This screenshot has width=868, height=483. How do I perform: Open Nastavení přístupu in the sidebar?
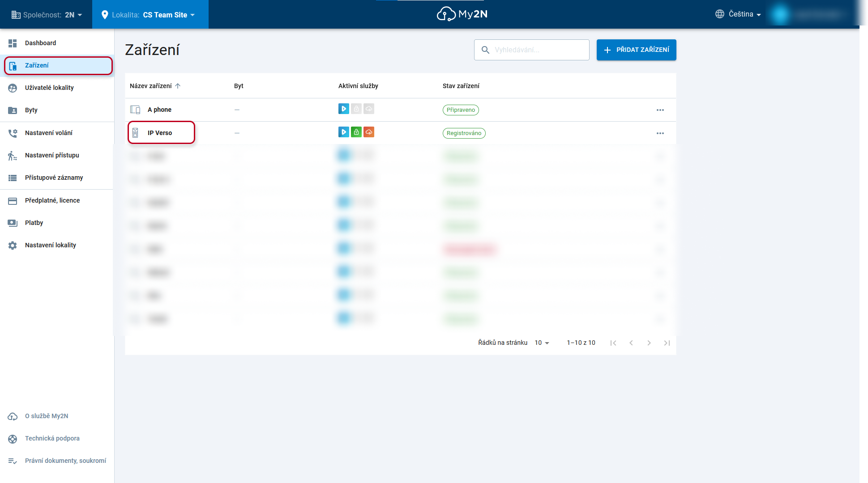point(57,156)
